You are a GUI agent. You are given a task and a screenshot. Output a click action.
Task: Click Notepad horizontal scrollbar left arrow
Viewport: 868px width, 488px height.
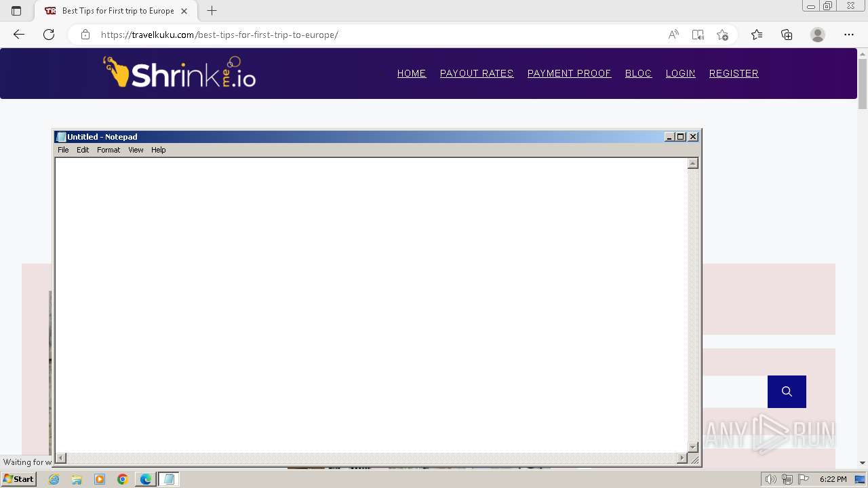click(60, 458)
